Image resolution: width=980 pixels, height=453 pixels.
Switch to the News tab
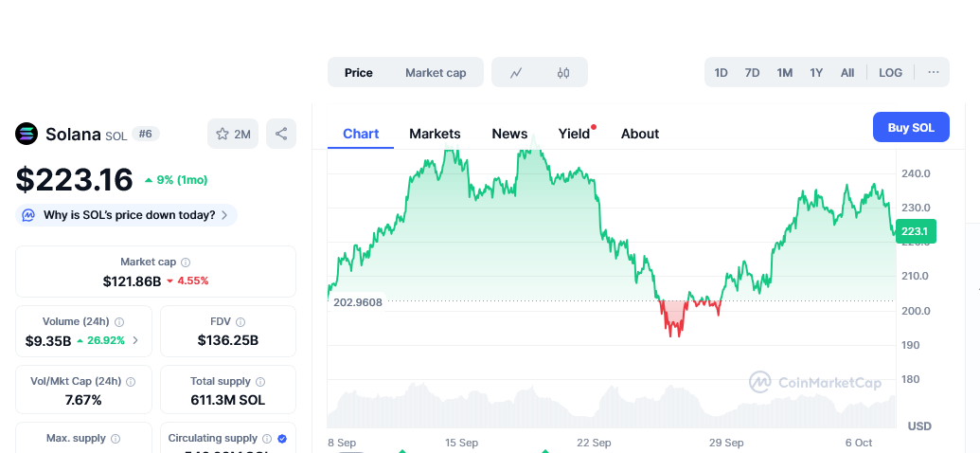click(x=509, y=134)
